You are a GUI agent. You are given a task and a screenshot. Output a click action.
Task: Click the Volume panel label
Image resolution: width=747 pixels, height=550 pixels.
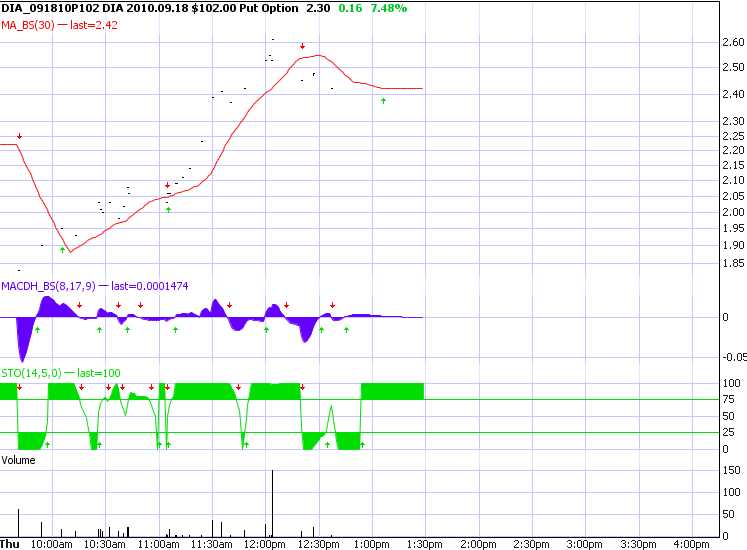pos(18,460)
